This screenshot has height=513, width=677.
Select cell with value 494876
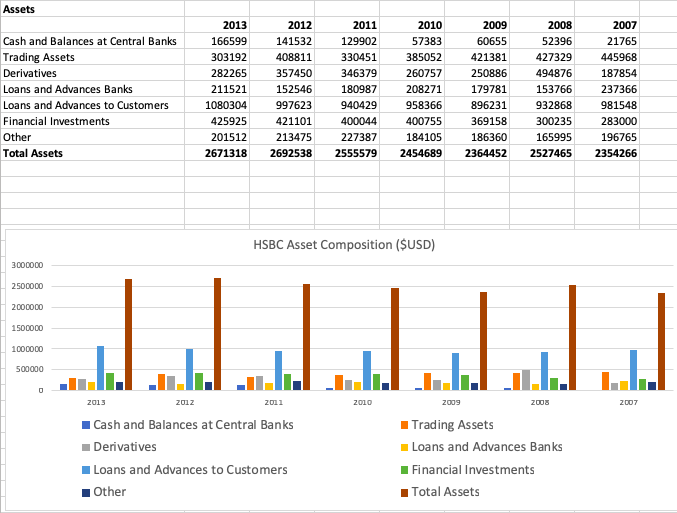[542, 73]
